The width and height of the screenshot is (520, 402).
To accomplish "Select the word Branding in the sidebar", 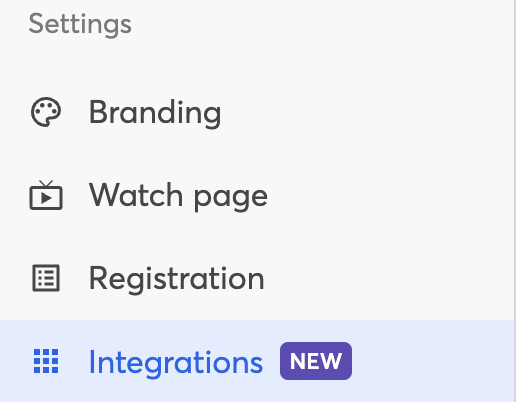I will [x=155, y=113].
